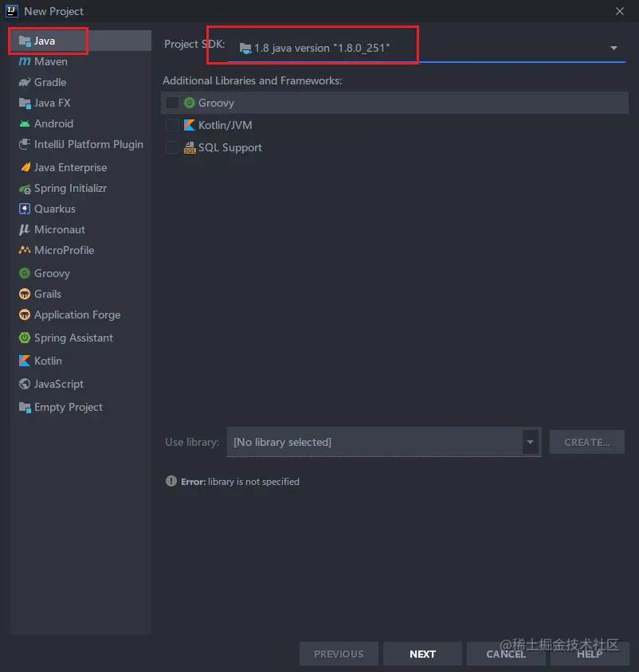The width and height of the screenshot is (639, 672).
Task: Enable the SQL Support checkbox
Action: click(172, 147)
